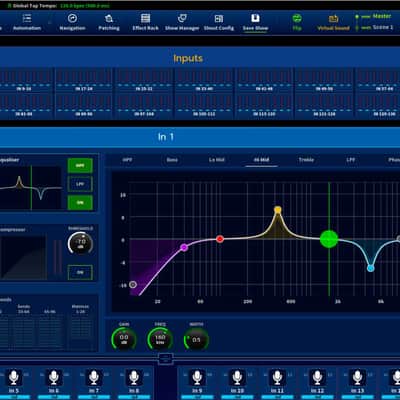Open the Automation panel icon

(x=27, y=18)
